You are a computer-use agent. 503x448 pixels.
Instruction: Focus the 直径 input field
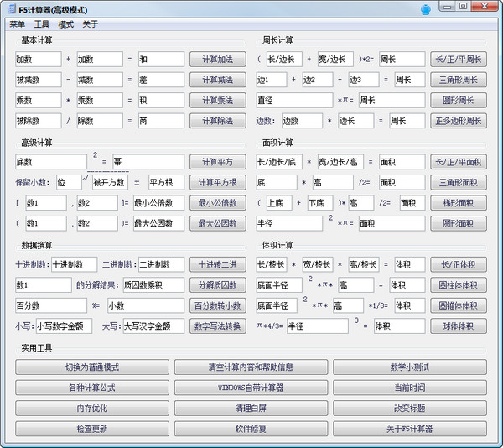click(x=294, y=101)
